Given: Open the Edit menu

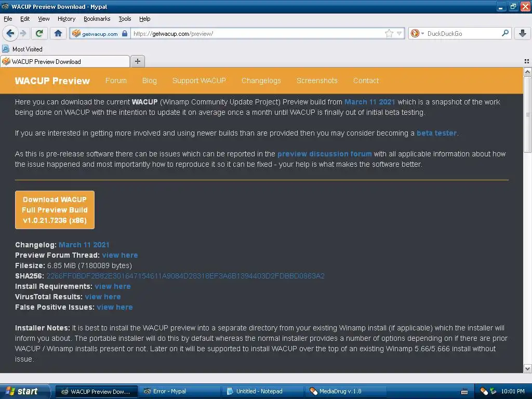Looking at the screenshot, I should [25, 19].
